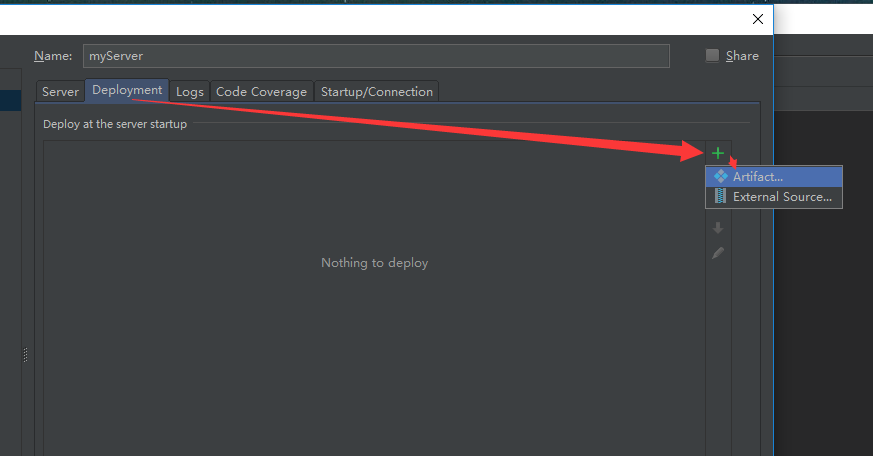Choose External Source... from the popup menu

774,197
